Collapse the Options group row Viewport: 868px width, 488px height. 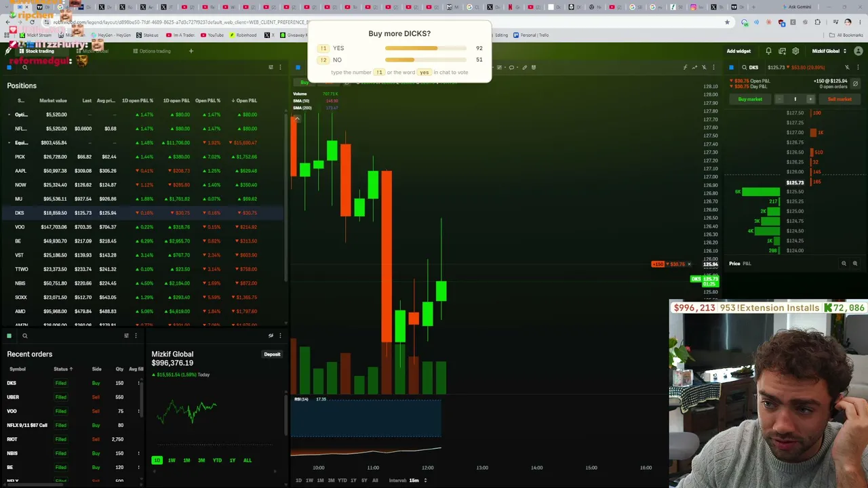point(9,115)
